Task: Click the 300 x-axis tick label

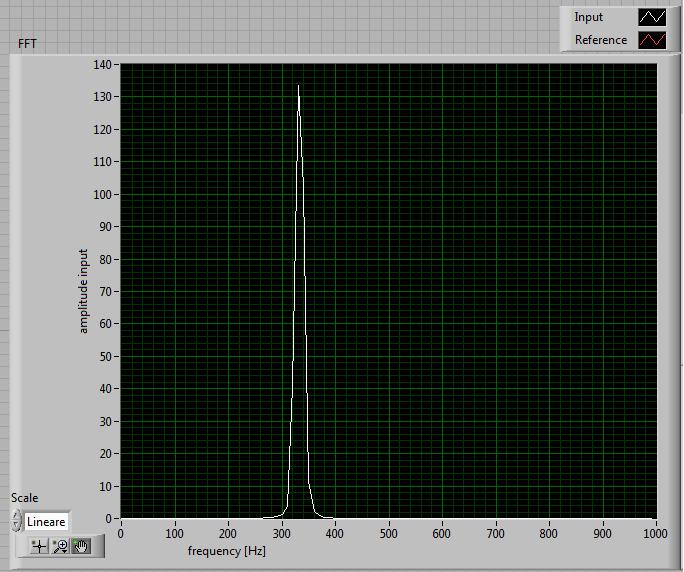Action: 281,534
